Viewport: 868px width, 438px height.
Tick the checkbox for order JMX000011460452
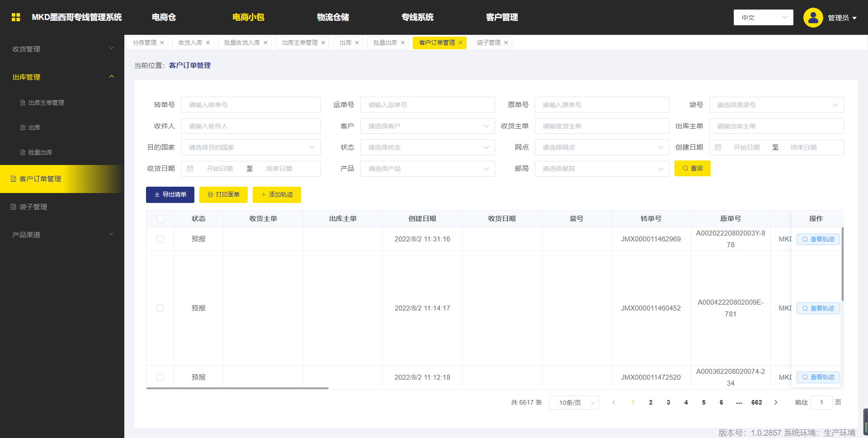tap(160, 308)
